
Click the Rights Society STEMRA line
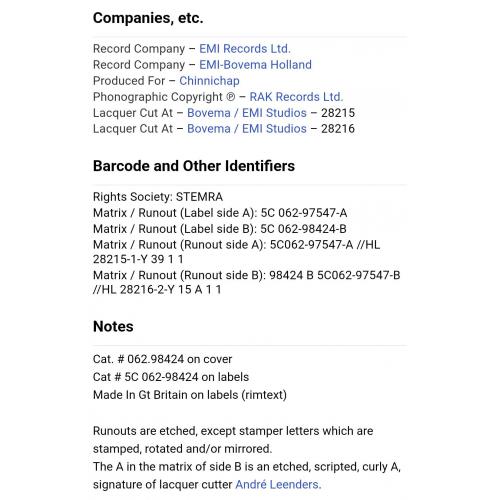[x=158, y=197]
